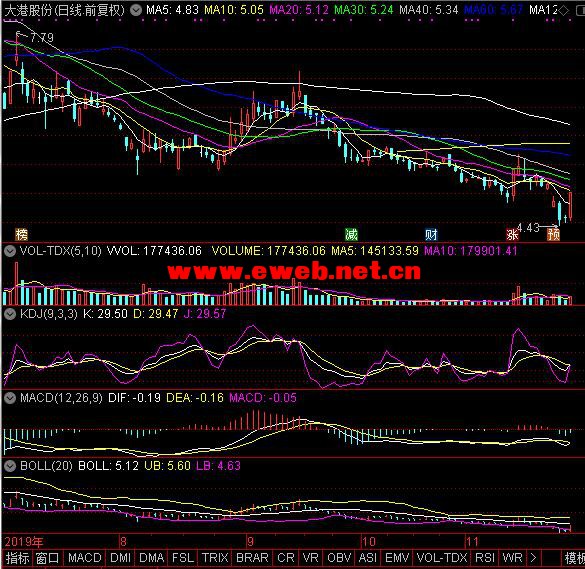Click the orange 预 forecast marker
585x569 pixels.
[x=553, y=235]
